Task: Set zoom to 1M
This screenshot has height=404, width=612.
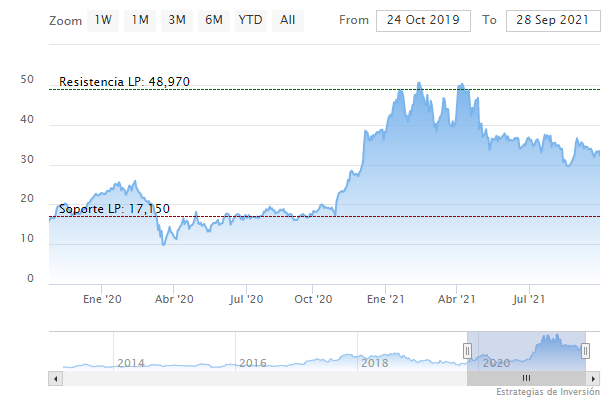Action: (141, 20)
